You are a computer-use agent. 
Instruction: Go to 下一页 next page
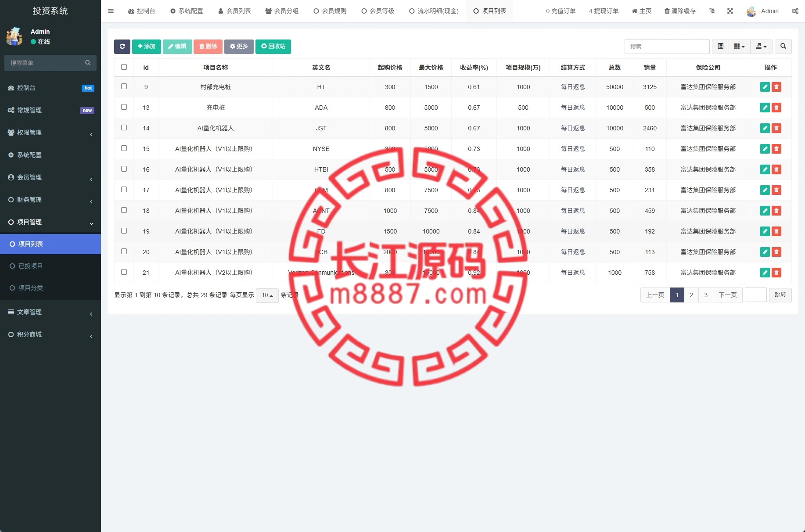tap(728, 295)
